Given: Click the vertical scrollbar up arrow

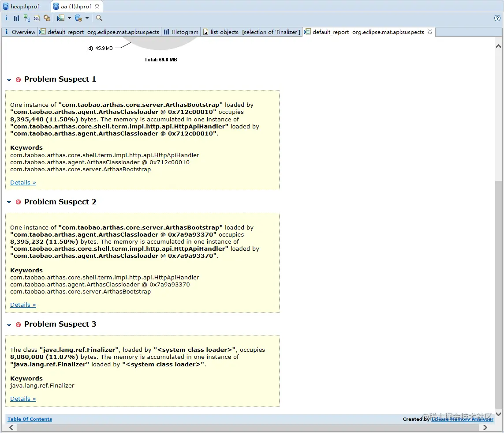Looking at the screenshot, I should pos(498,46).
